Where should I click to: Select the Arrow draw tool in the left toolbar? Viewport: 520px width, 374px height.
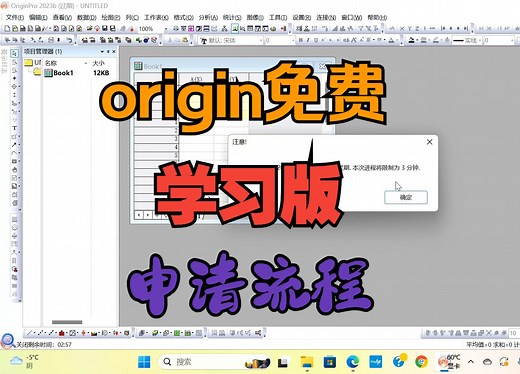point(14,145)
